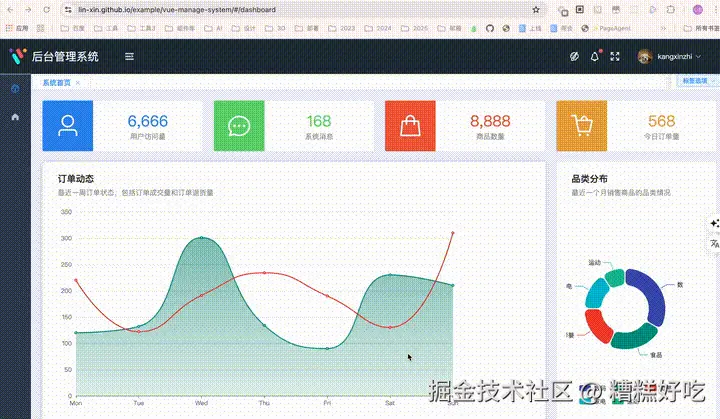This screenshot has width=720, height=419.
Task: Click the green system messages chat icon
Action: [239, 126]
